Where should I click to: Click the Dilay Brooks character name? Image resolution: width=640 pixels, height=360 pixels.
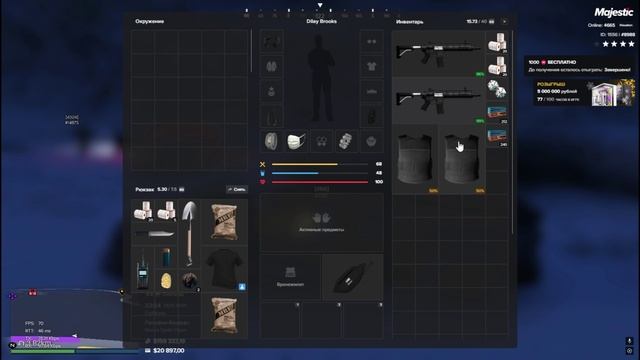click(322, 21)
